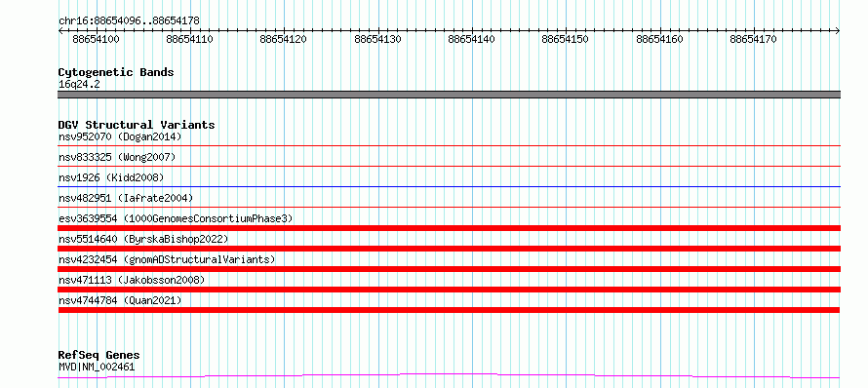Open the MVD|NM_002461 gene label
Screen dimensions: 868x388
97,367
